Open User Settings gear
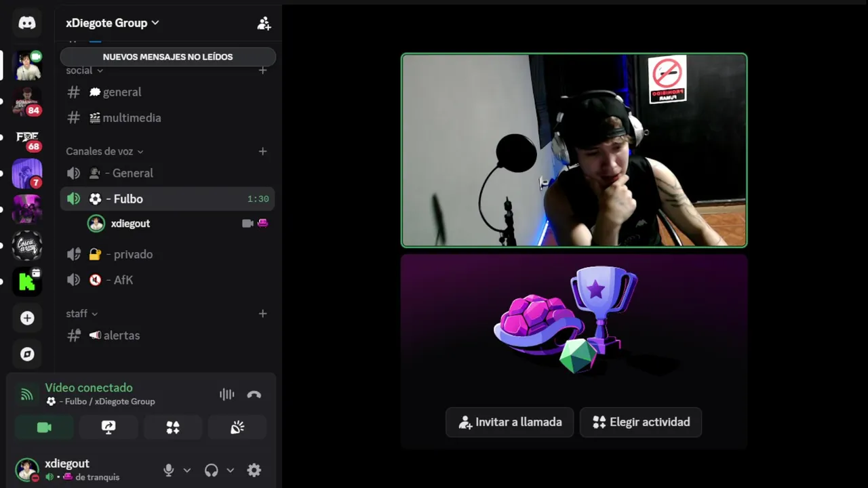Viewport: 868px width, 488px height. pyautogui.click(x=254, y=470)
